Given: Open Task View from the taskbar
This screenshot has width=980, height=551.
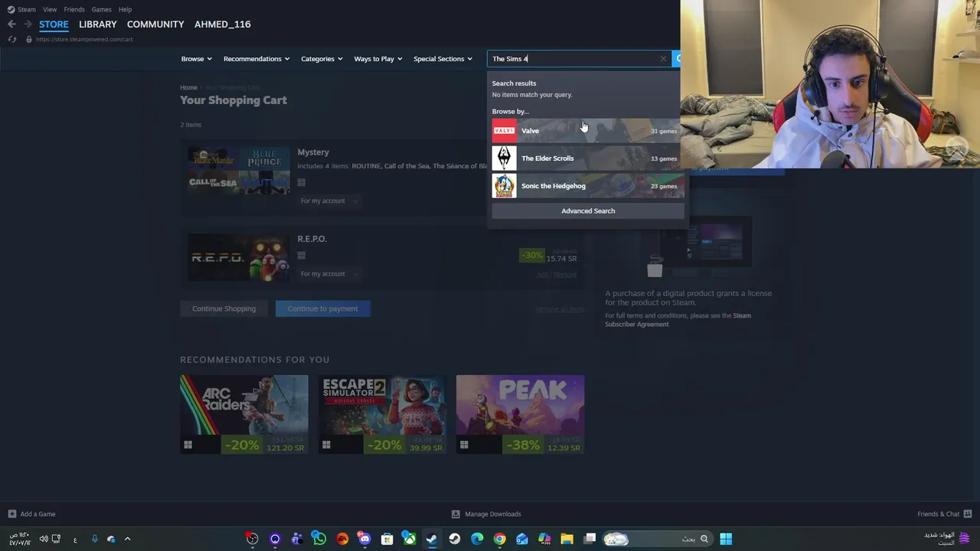Looking at the screenshot, I should pyautogui.click(x=590, y=539).
